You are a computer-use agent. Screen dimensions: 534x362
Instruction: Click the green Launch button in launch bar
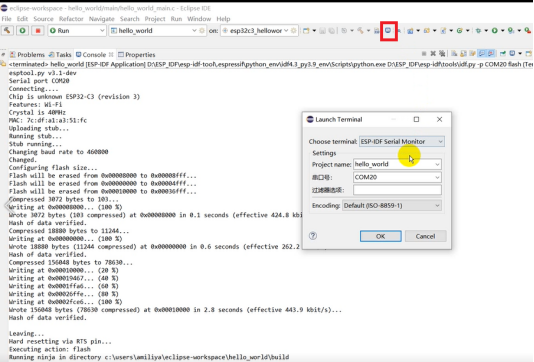[x=22, y=31]
